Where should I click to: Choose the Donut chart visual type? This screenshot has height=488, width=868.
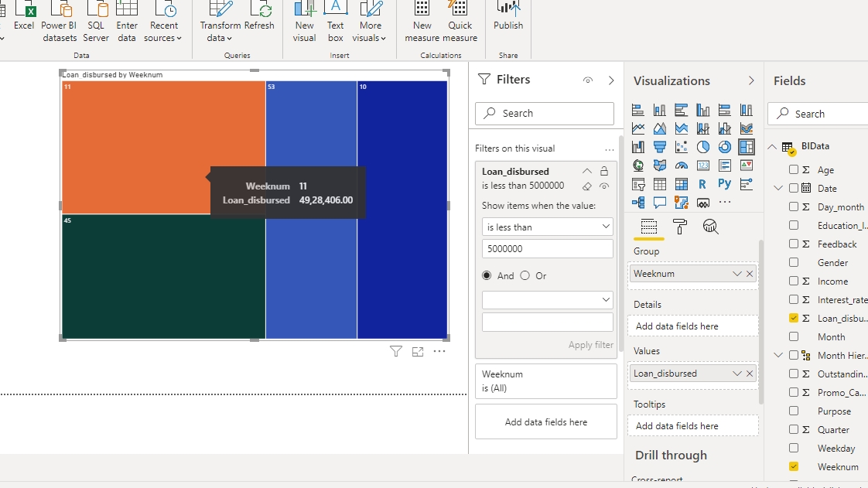click(x=724, y=147)
